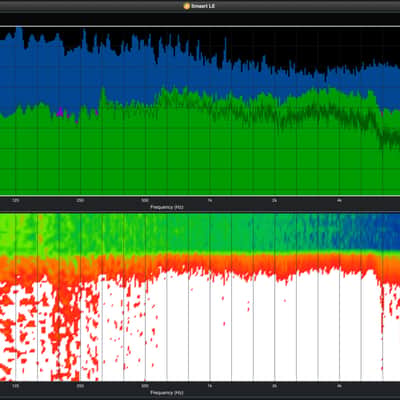Screen dimensions: 400x400
Task: Click the 1k label under spectrum plot
Action: [210, 201]
